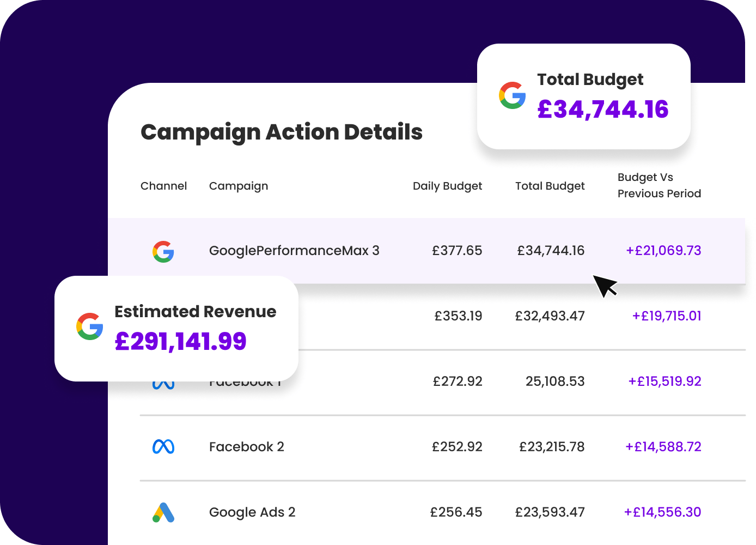The height and width of the screenshot is (545, 756).
Task: Open the Google Ads 2 campaign
Action: [x=252, y=512]
